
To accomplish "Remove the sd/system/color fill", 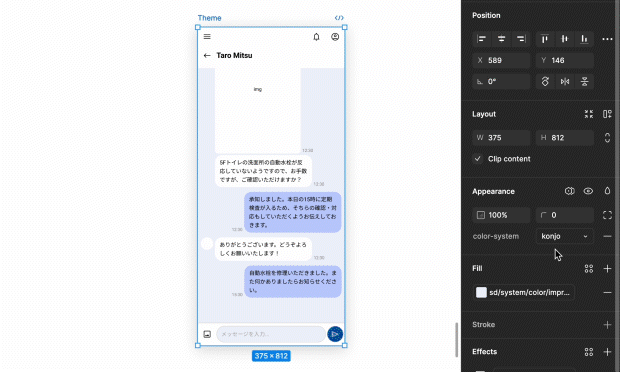I will pyautogui.click(x=607, y=293).
